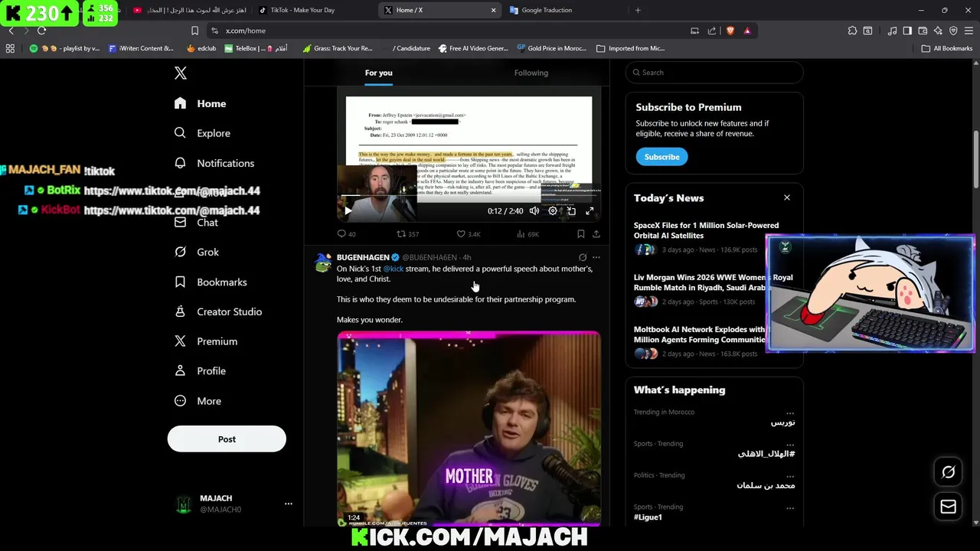The image size is (980, 551).
Task: Reply to post with 40 comments
Action: click(346, 234)
